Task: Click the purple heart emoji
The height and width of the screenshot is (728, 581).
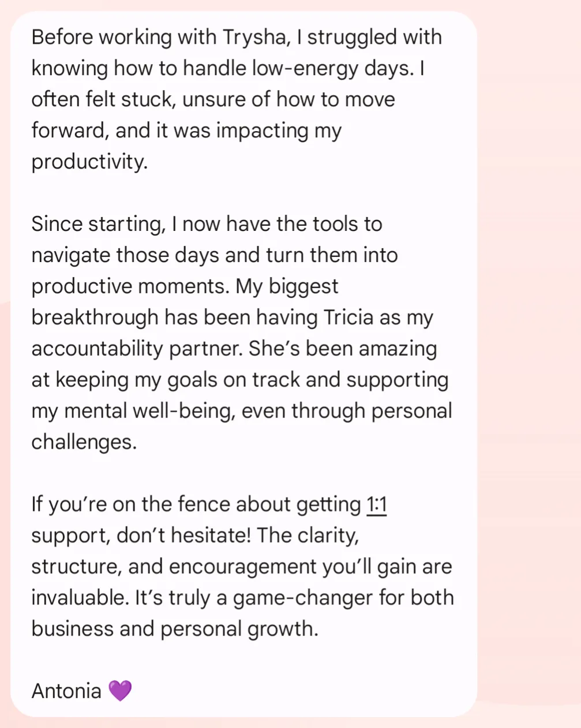Action: [120, 690]
